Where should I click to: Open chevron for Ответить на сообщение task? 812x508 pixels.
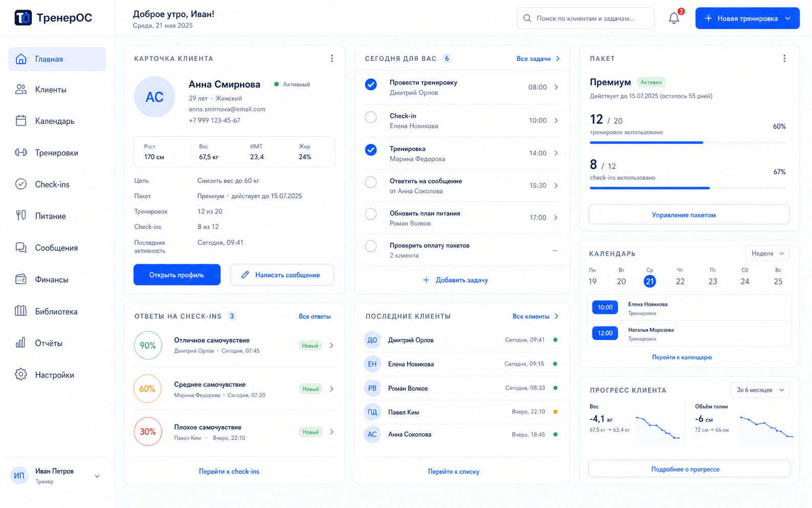tap(556, 185)
